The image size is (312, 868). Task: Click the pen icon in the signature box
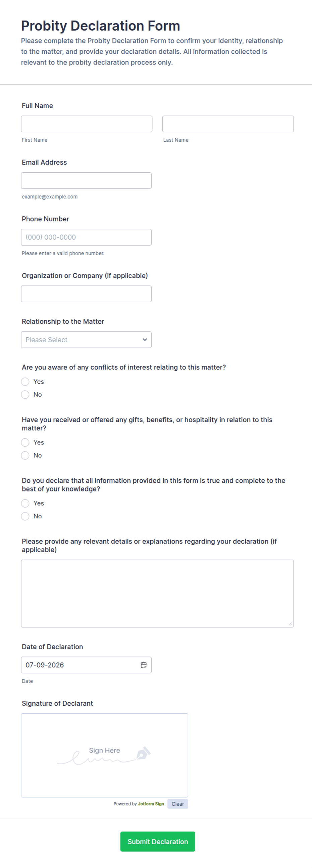point(143,753)
